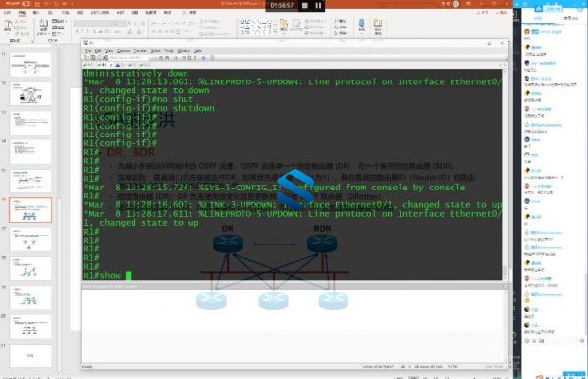Toggle Italic text formatting

[x=82, y=31]
